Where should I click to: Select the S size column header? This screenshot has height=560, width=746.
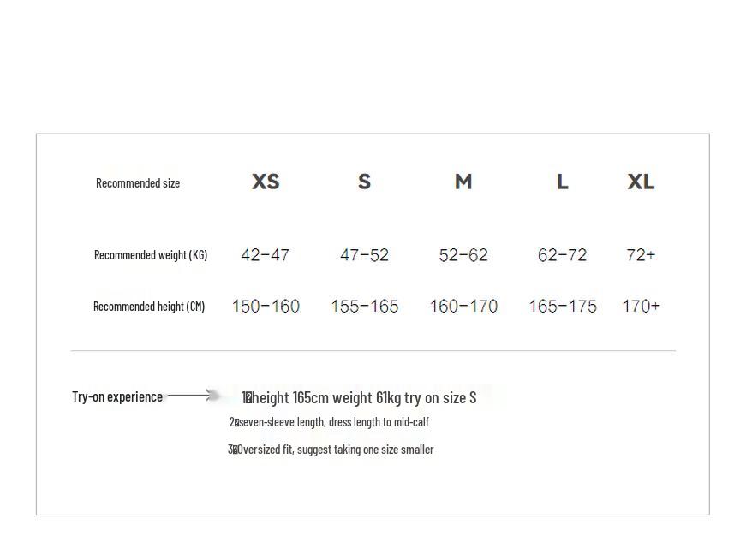(365, 182)
